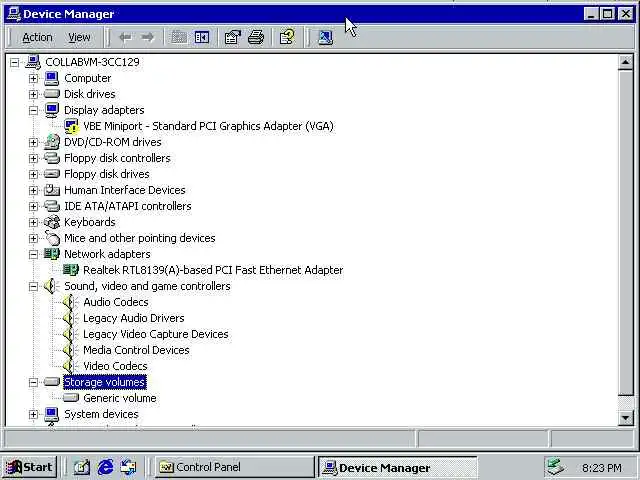The height and width of the screenshot is (480, 640).
Task: Select Floppy disk drives label
Action: coord(107,174)
